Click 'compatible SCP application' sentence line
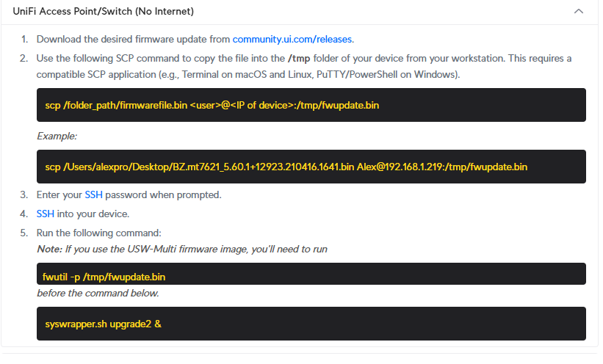This screenshot has height=364, width=603. [248, 74]
